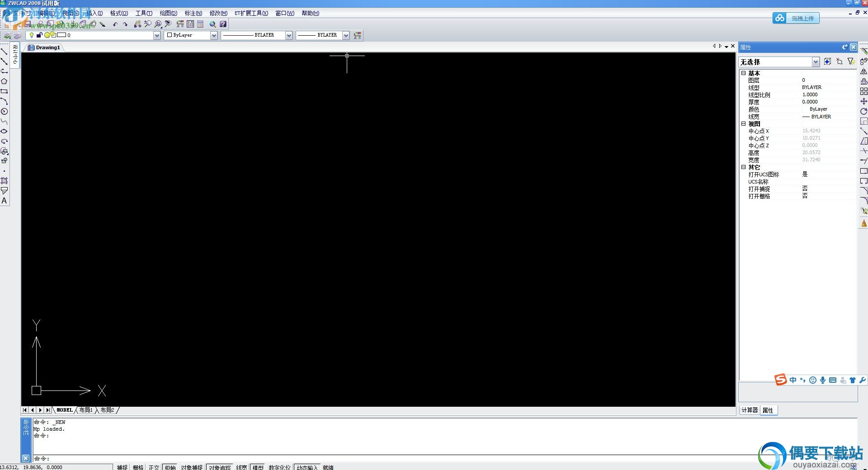Click the 线型比例 value 1.0000
This screenshot has height=470, width=868.
tap(828, 94)
